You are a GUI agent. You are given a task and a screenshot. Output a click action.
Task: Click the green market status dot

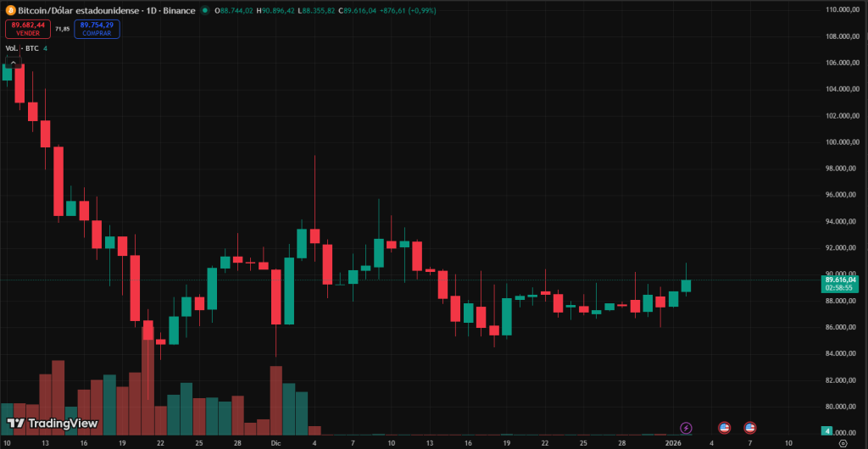click(206, 10)
